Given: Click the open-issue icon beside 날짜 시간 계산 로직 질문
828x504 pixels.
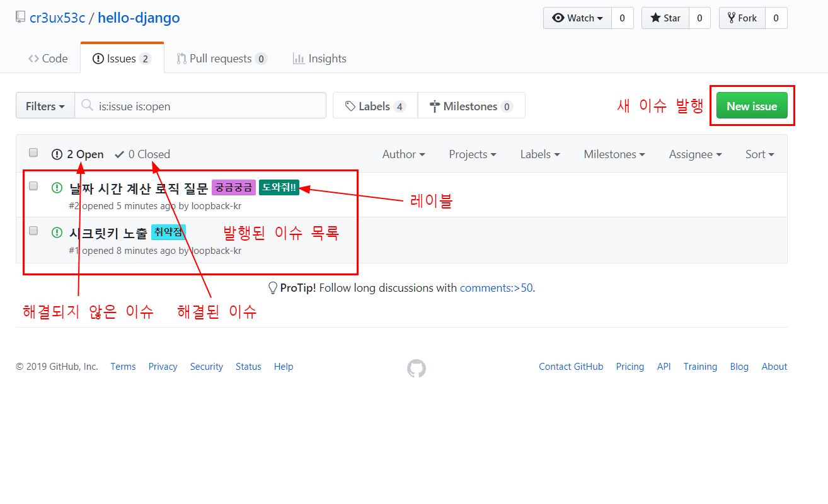Looking at the screenshot, I should point(57,187).
